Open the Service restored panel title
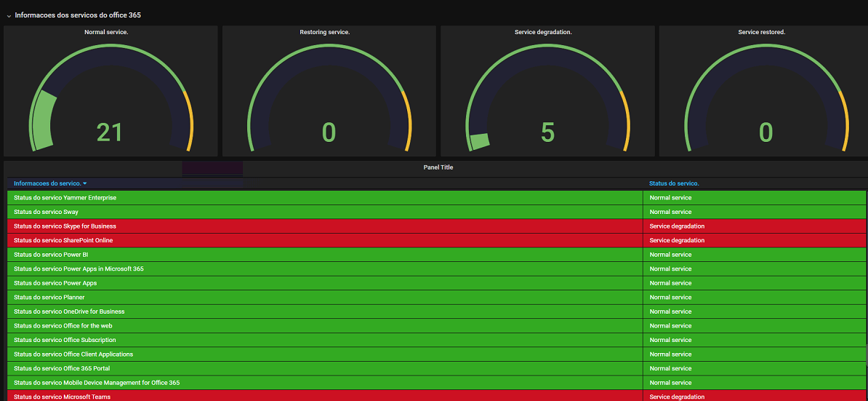Image resolution: width=868 pixels, height=401 pixels. pyautogui.click(x=762, y=32)
